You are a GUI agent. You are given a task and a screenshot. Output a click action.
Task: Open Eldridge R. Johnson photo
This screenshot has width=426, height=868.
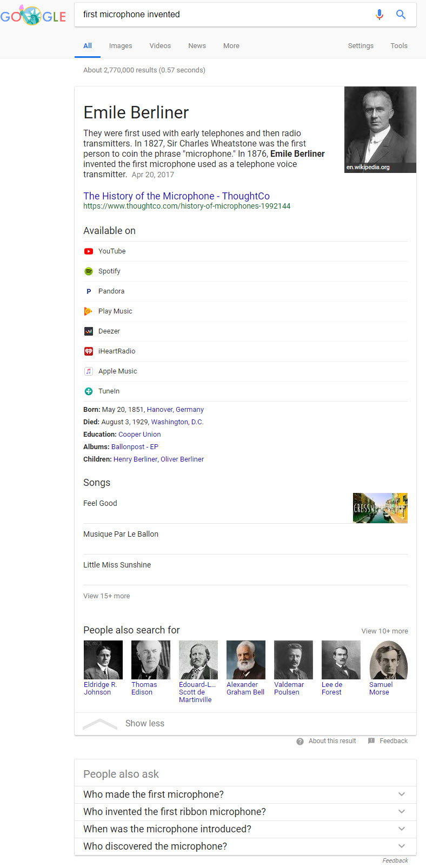tap(103, 660)
